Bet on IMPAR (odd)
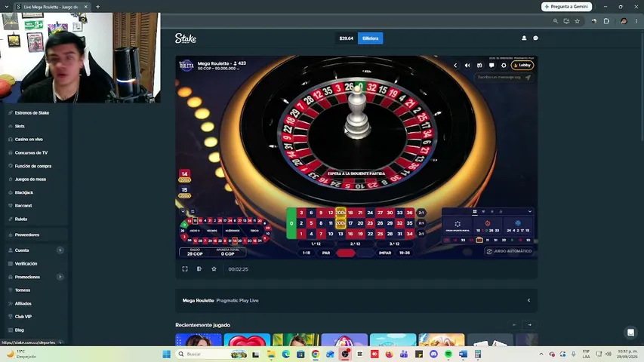 (385, 253)
